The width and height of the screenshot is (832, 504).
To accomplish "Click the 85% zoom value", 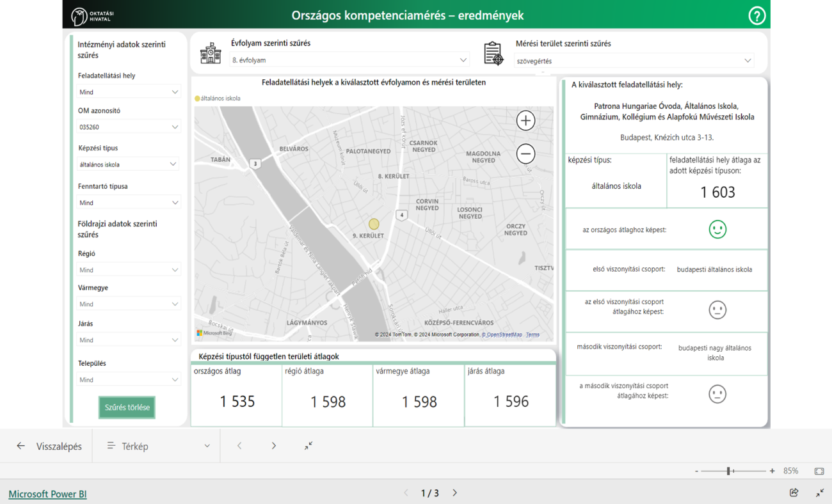I will pos(791,471).
